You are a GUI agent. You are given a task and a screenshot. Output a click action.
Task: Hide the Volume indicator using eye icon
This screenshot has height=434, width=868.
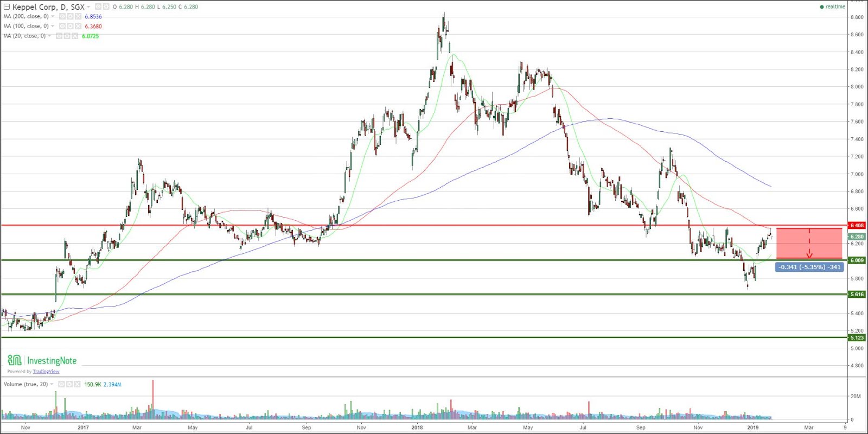[61, 384]
